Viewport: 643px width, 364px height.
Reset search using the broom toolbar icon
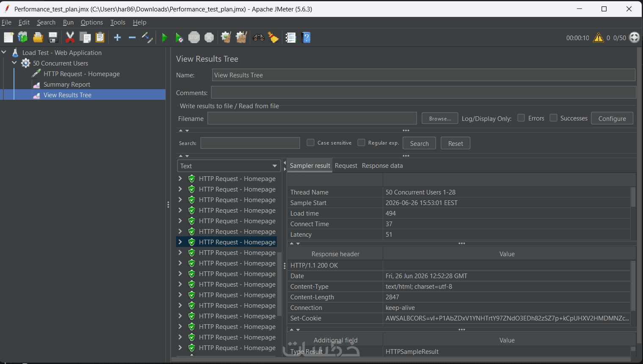coord(273,38)
